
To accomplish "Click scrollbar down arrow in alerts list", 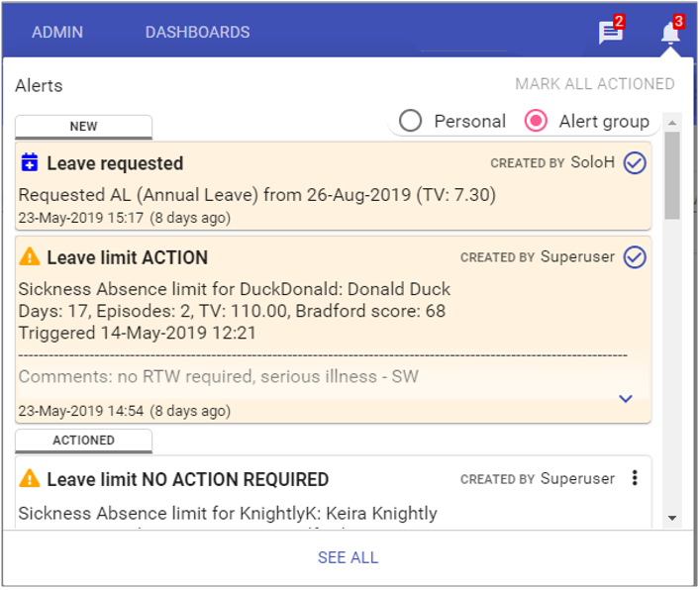I will [x=672, y=518].
